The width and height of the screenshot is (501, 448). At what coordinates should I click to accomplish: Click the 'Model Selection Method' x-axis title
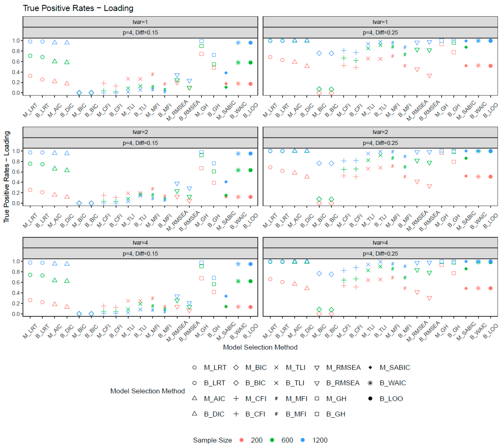point(260,347)
